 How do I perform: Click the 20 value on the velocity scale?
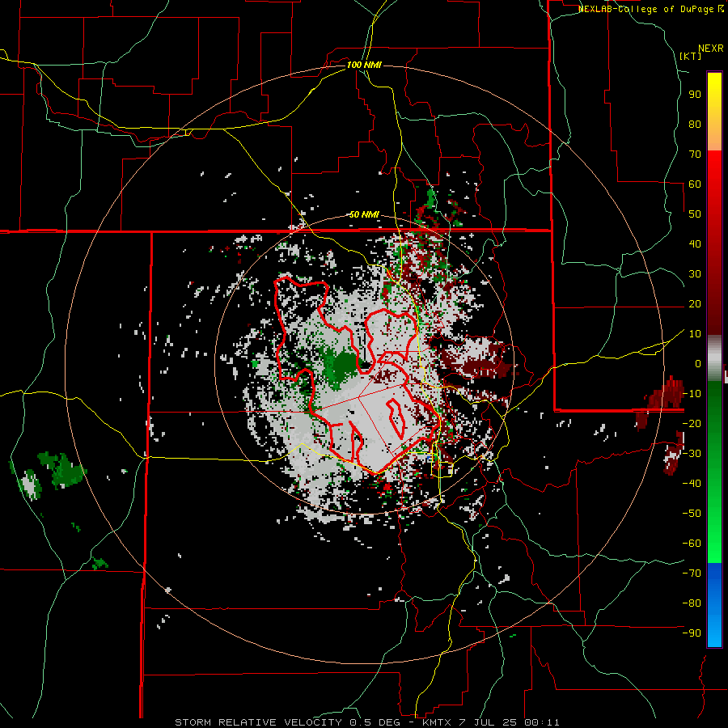(x=695, y=304)
